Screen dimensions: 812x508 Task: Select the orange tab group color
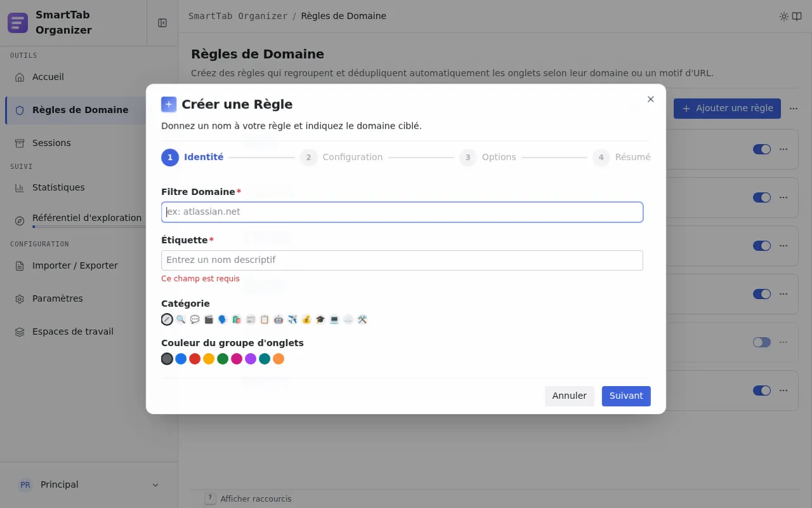tap(278, 359)
